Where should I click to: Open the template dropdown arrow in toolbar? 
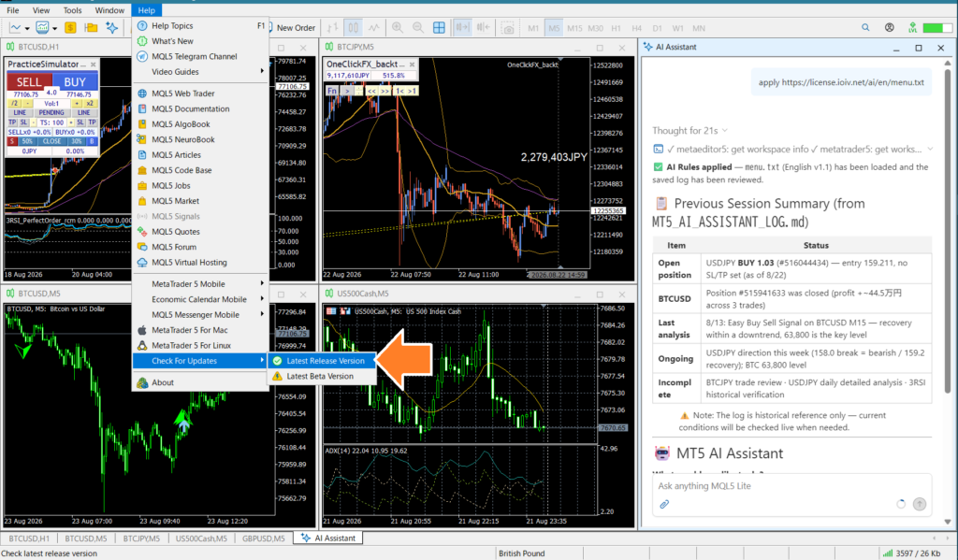[54, 28]
